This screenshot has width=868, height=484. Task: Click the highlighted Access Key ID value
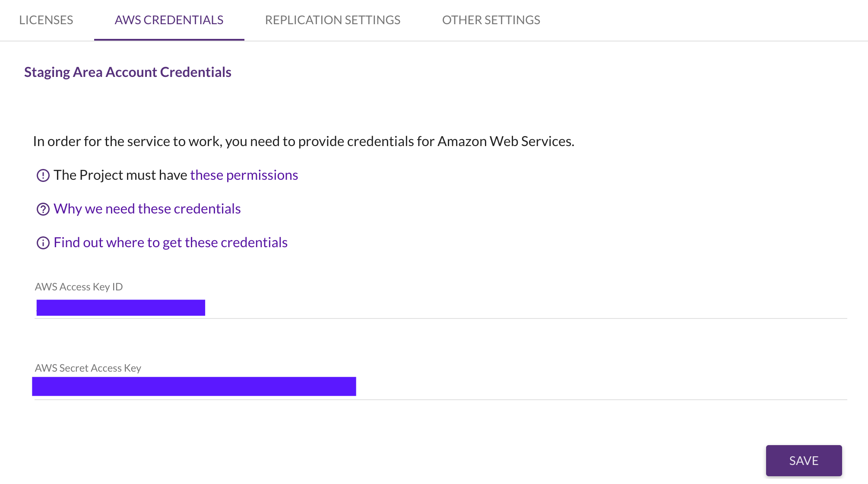point(121,307)
